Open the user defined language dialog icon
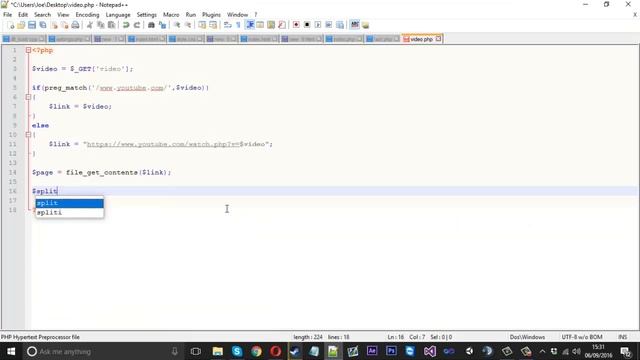 260,25
